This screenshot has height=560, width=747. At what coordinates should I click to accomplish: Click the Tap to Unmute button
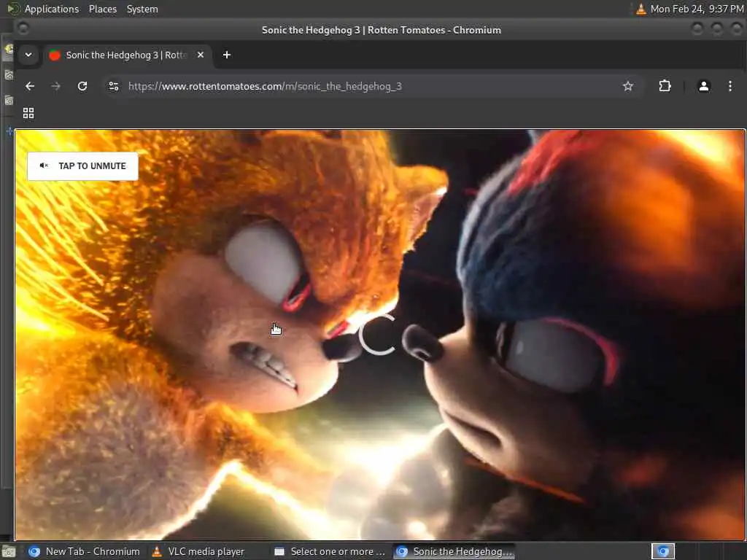[83, 166]
